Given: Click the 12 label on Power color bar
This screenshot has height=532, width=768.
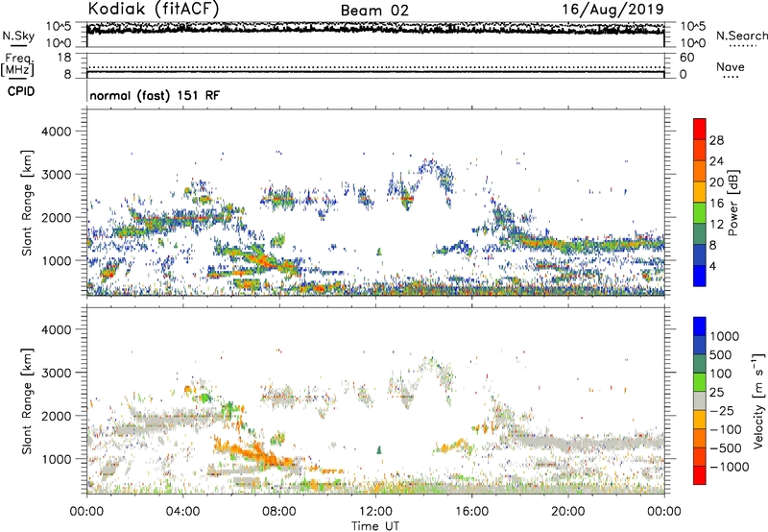Looking at the screenshot, I should pos(716,225).
